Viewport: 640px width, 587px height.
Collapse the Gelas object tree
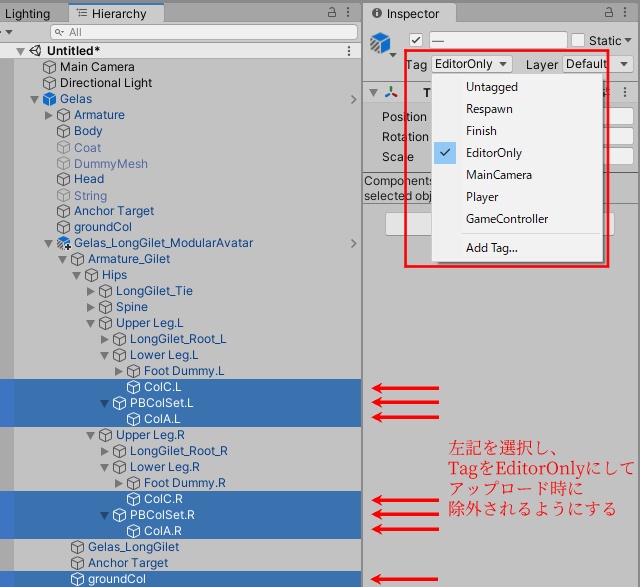[x=34, y=99]
